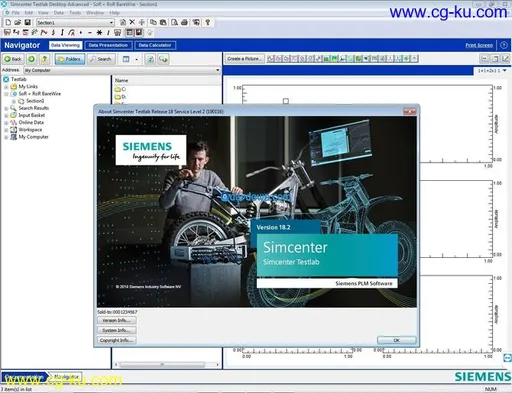Select the Navigator tab at the bottom

(66, 377)
